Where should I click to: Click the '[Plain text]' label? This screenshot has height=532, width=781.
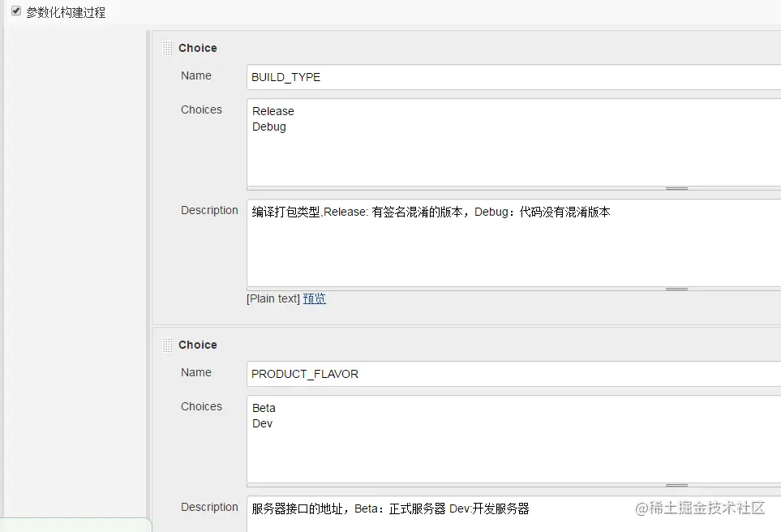(273, 298)
